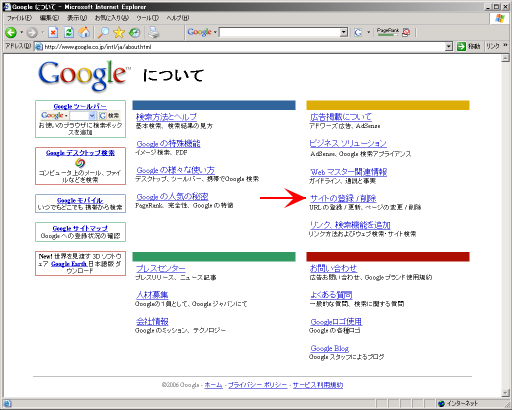The image size is (512, 410).
Task: Click the vertical scrollbar up arrow
Action: pos(505,58)
